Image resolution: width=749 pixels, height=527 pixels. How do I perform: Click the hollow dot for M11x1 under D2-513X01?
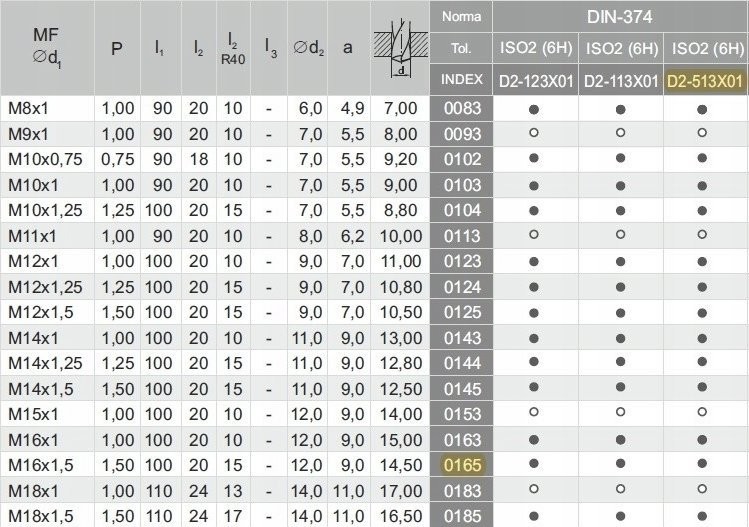coord(704,235)
